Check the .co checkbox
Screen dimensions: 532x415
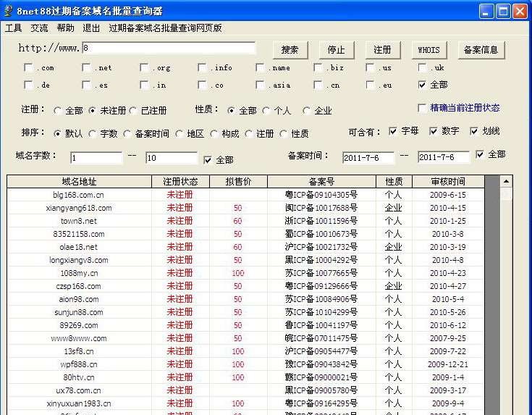point(203,85)
